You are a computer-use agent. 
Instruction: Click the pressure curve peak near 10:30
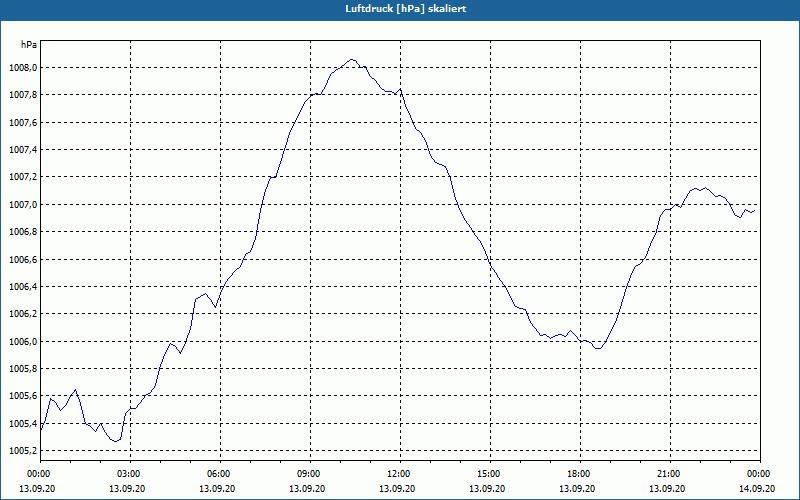click(x=352, y=60)
